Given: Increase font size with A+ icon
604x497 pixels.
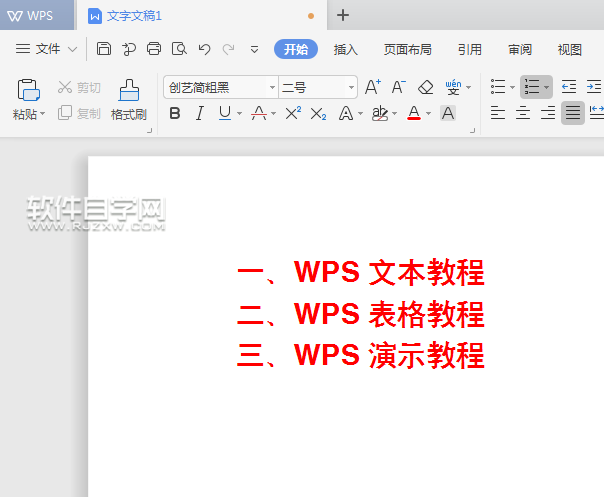Looking at the screenshot, I should click(373, 87).
